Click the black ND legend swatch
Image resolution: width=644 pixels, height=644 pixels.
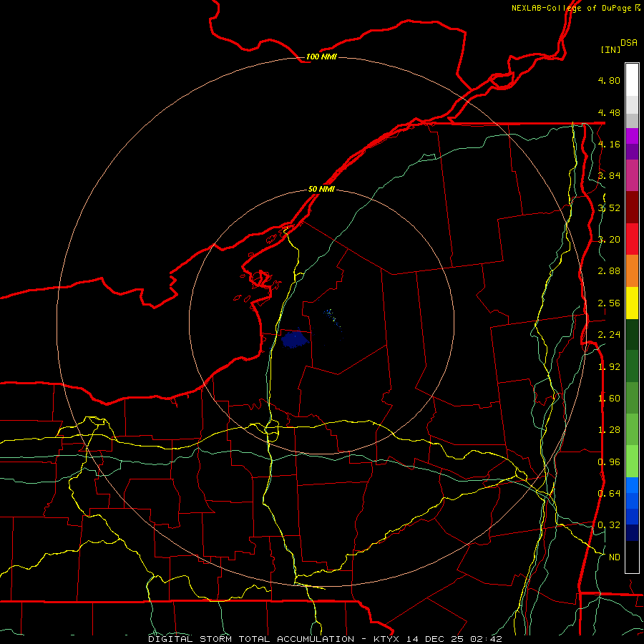[x=632, y=557]
